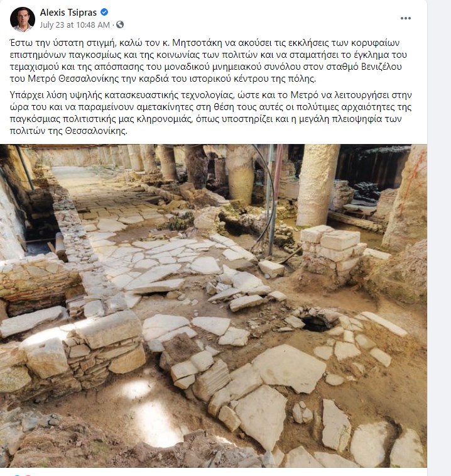Click the red Love reaction icon under the photo

pyautogui.click(x=28, y=475)
